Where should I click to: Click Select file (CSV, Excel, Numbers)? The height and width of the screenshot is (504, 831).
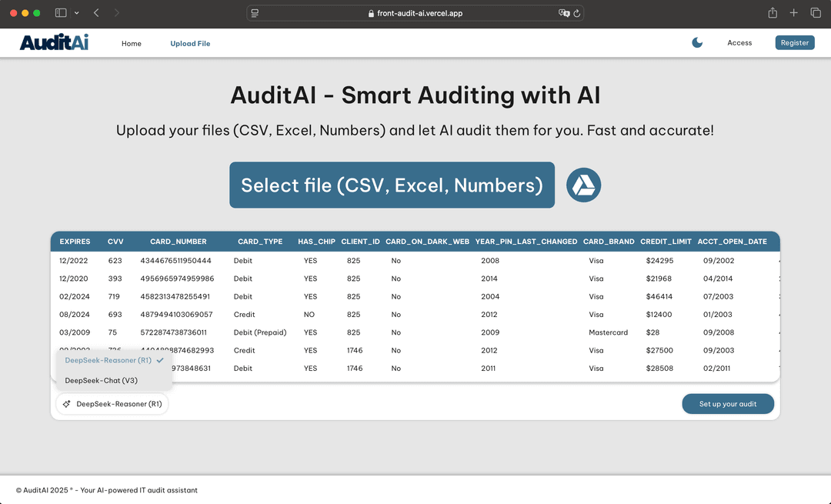pyautogui.click(x=392, y=185)
